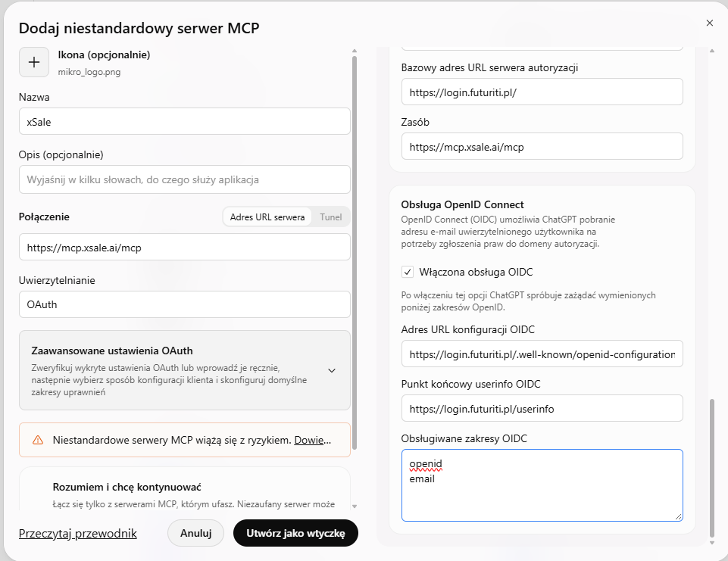
Task: Expand Zaawansowane ustawienia OAuth chevron
Action: [332, 370]
